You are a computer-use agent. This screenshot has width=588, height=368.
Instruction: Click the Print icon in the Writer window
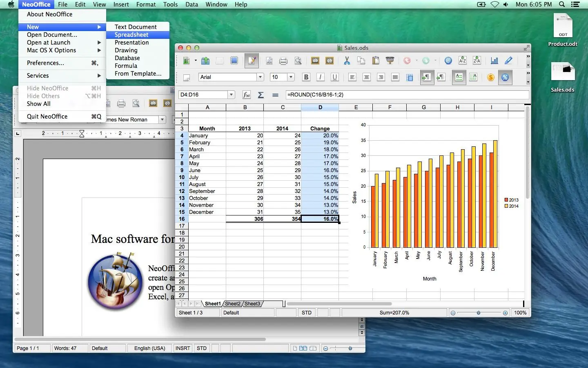pyautogui.click(x=121, y=103)
